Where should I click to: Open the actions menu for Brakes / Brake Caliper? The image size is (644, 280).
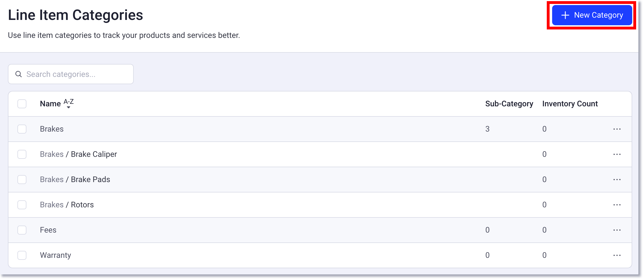pos(617,154)
